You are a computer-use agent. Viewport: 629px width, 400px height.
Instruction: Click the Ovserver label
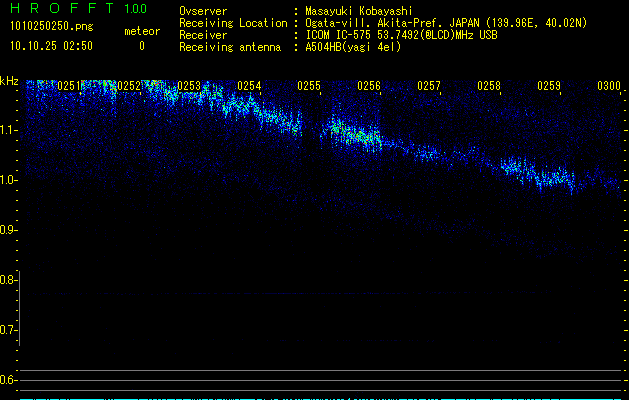203,11
